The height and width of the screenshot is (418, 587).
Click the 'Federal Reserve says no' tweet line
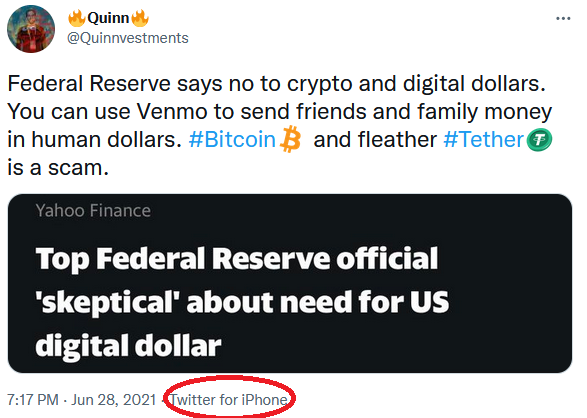pyautogui.click(x=276, y=83)
